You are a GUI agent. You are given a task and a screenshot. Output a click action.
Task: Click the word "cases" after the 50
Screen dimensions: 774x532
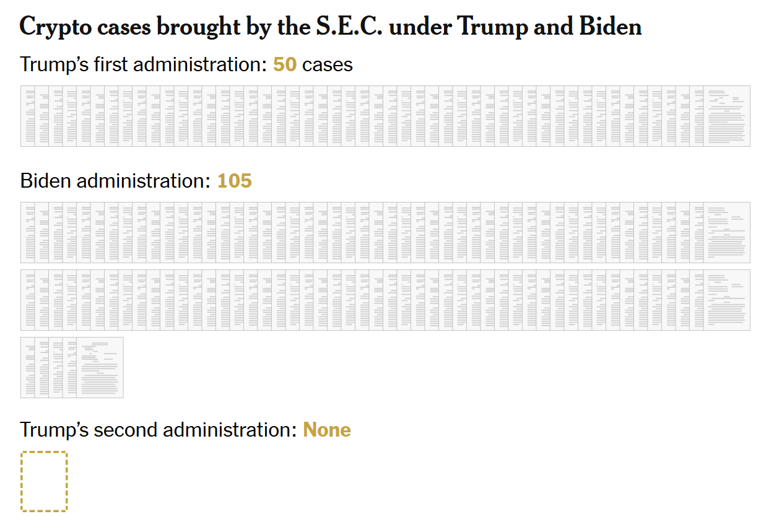[328, 64]
